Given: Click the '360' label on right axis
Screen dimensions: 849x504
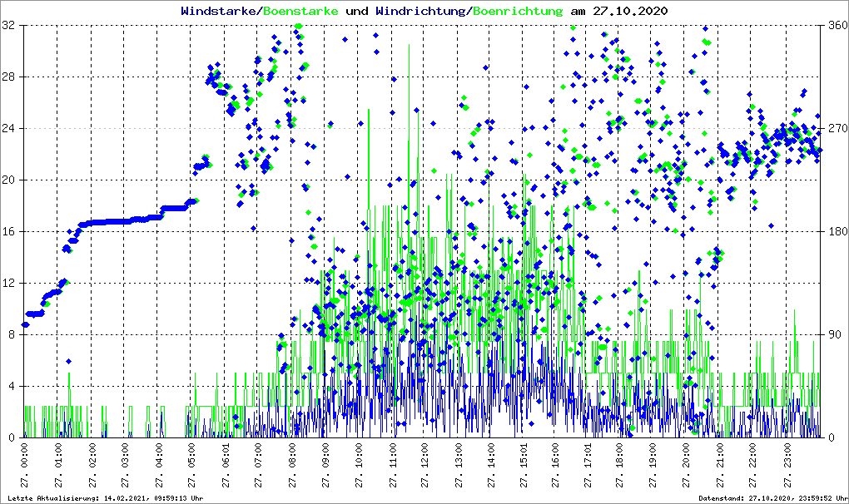Looking at the screenshot, I should pyautogui.click(x=835, y=26).
